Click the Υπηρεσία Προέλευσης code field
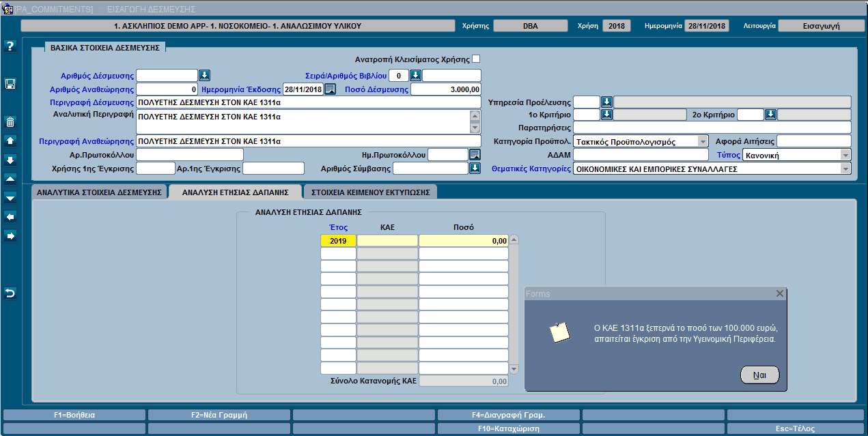Viewport: 868px width, 436px height. (x=587, y=102)
